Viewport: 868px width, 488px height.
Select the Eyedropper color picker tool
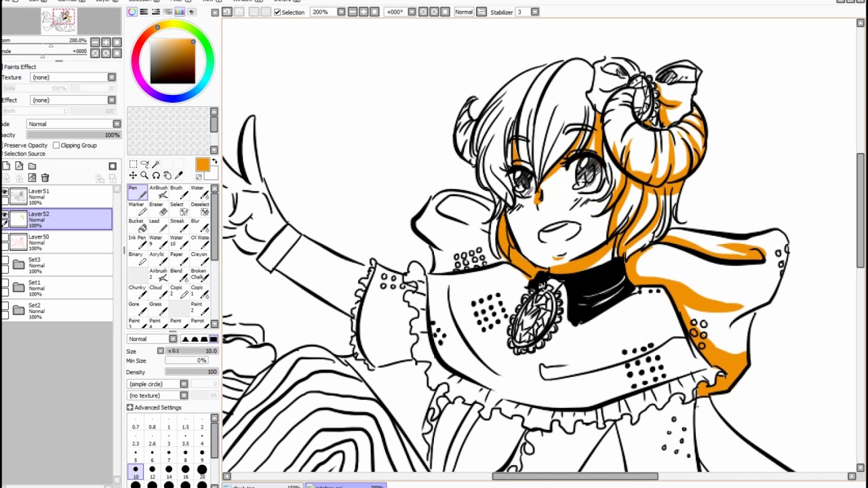(x=179, y=176)
